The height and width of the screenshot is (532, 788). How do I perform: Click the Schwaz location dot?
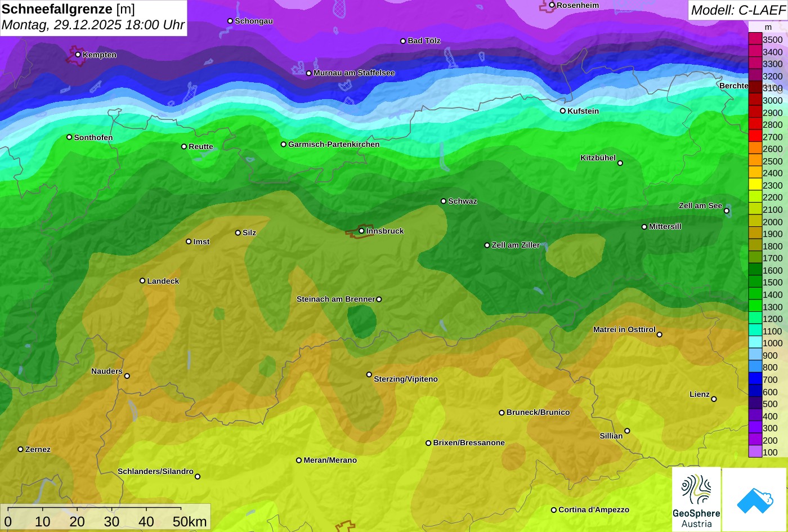coord(443,201)
